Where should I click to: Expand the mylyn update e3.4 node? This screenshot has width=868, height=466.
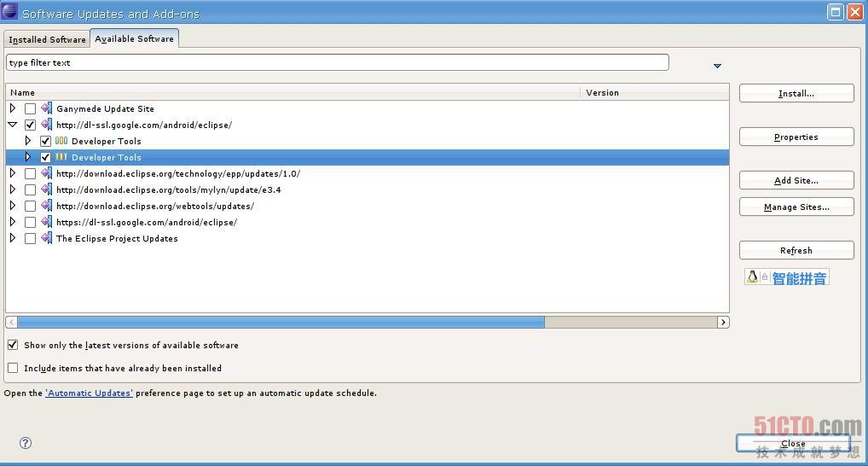coord(13,189)
